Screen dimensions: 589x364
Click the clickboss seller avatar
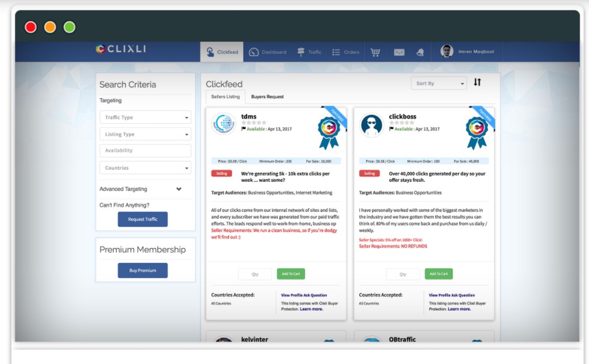click(371, 124)
